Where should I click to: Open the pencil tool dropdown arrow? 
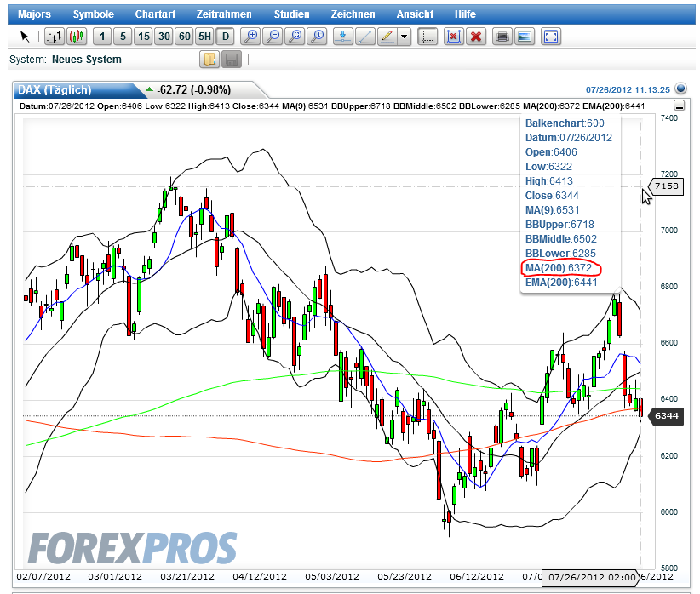coord(405,37)
